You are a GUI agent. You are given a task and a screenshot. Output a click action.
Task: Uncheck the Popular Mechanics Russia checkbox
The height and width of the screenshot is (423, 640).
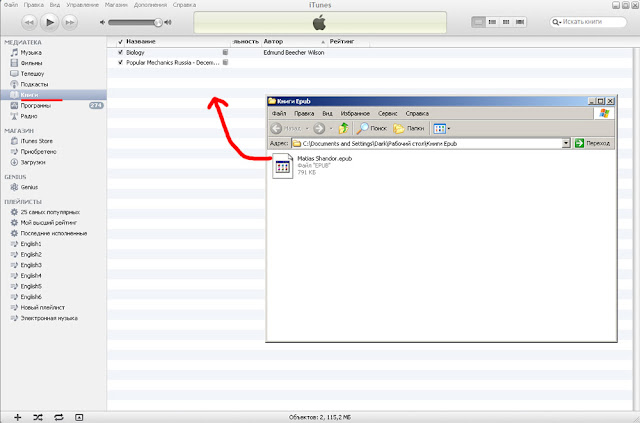120,62
